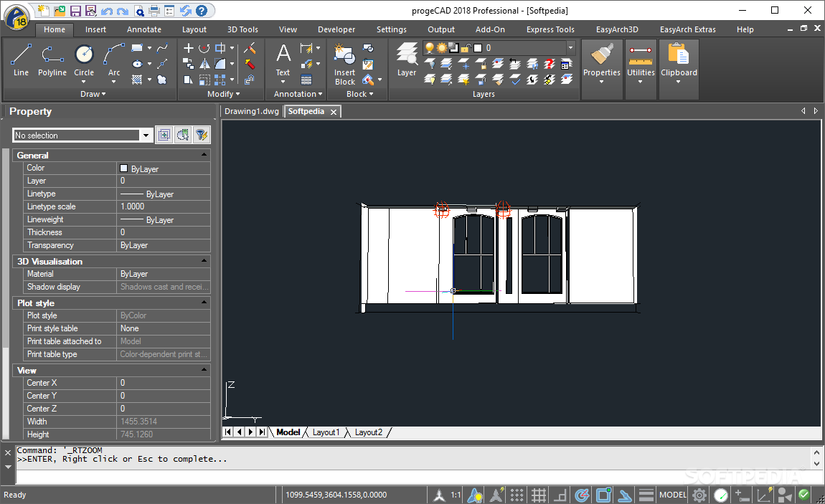The width and height of the screenshot is (825, 504).
Task: Open the Express Tools menu
Action: 550,29
